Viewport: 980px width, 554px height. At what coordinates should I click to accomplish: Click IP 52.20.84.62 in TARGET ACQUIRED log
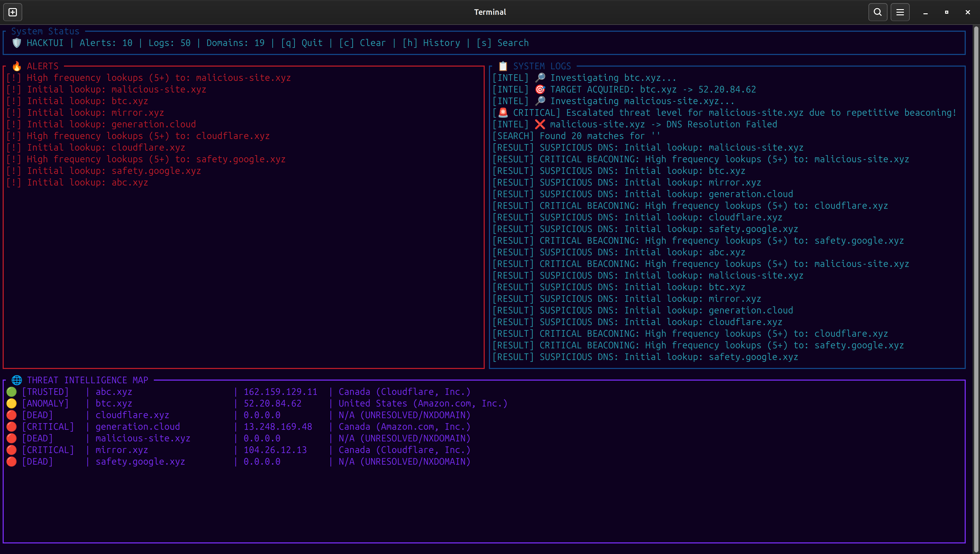pos(727,89)
